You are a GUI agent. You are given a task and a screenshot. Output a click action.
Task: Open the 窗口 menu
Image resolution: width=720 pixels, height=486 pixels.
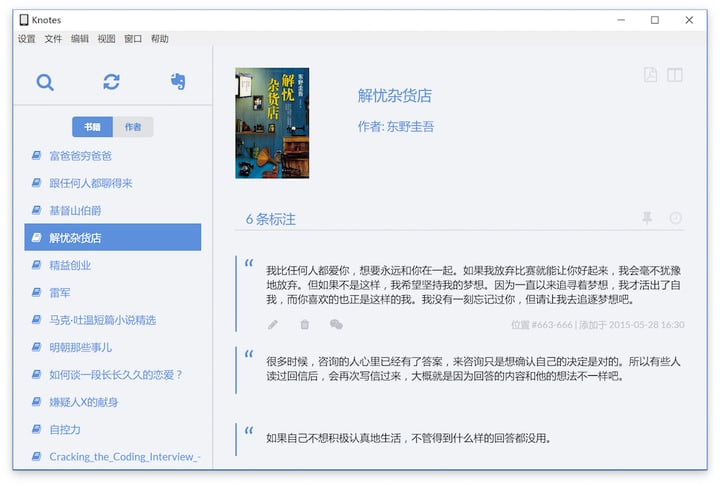(x=133, y=39)
